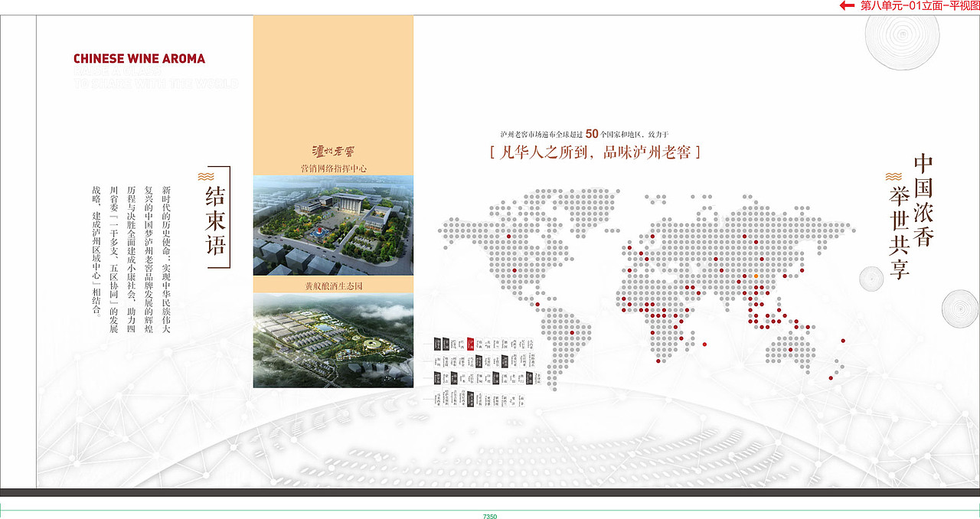Select the 中国浓香 vertical heading

(923, 201)
